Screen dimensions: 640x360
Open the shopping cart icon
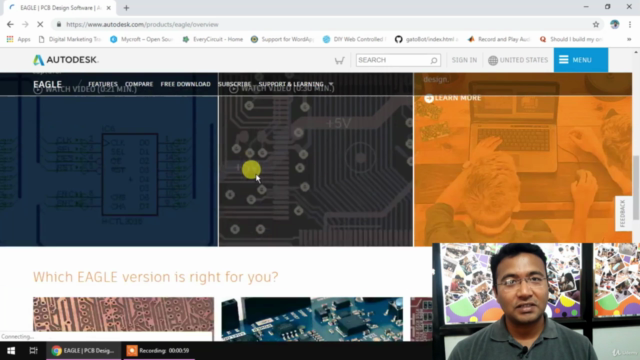pyautogui.click(x=339, y=60)
